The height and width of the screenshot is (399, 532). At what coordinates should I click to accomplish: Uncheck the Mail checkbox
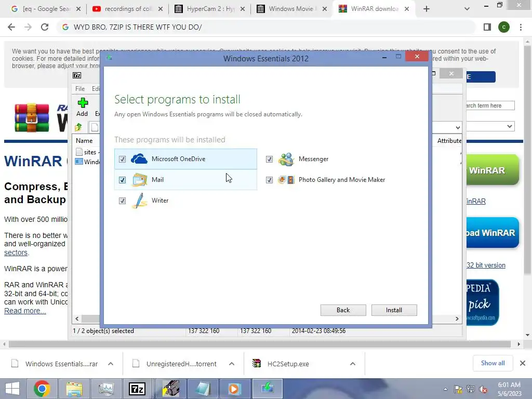click(x=123, y=180)
